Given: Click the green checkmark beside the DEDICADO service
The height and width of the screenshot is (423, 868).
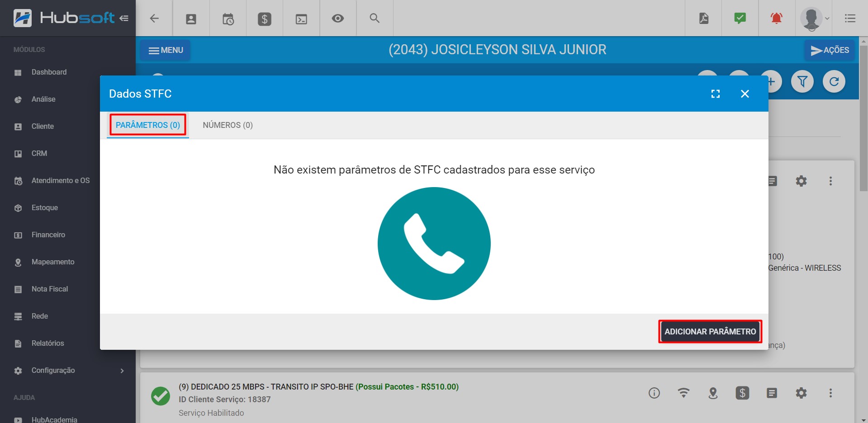Looking at the screenshot, I should [161, 396].
